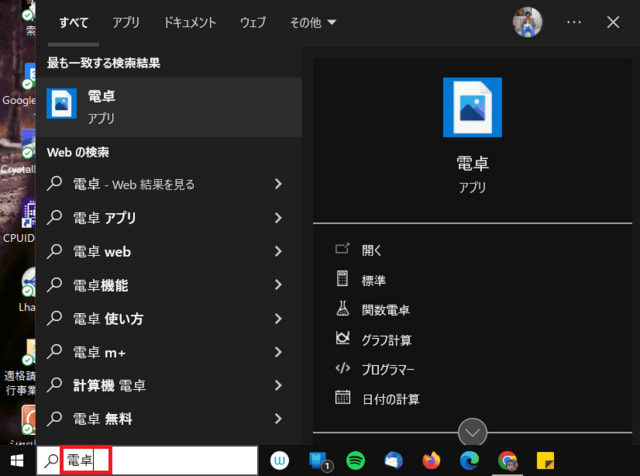Open the yellow sticky notes taskbar app
Image resolution: width=640 pixels, height=476 pixels.
point(546,460)
